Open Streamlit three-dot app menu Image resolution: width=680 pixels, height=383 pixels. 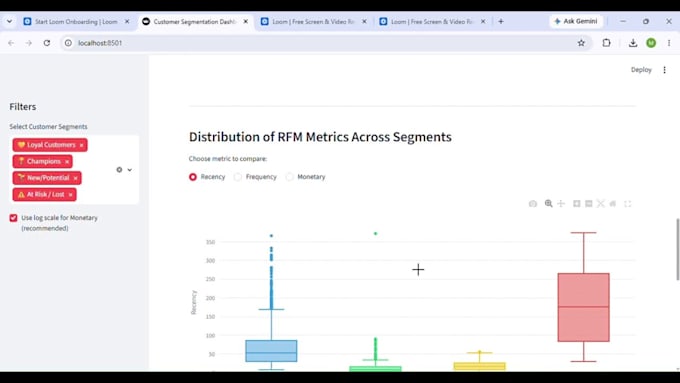[664, 70]
